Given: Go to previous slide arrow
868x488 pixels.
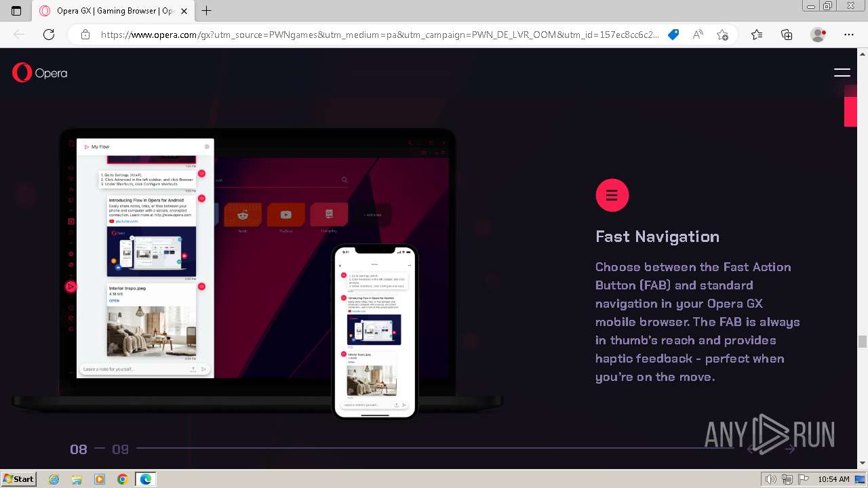Looking at the screenshot, I should tap(752, 449).
